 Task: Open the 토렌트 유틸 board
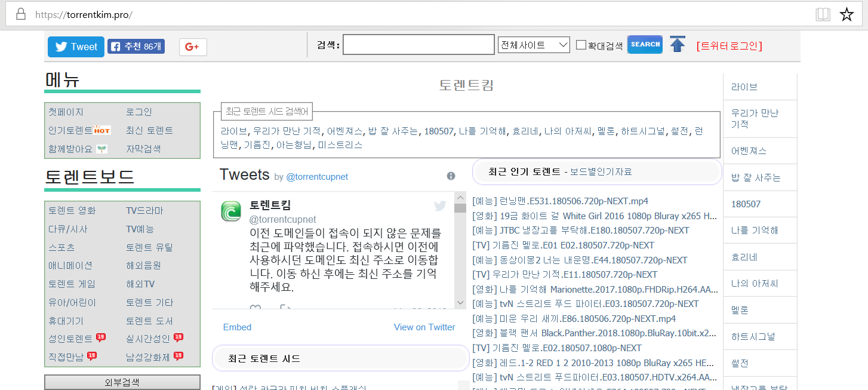tap(149, 247)
